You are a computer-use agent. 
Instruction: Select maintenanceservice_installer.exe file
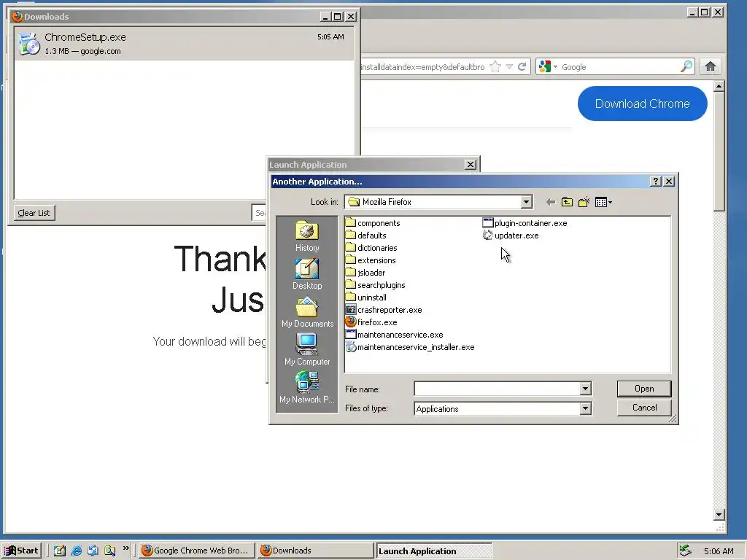(410, 346)
